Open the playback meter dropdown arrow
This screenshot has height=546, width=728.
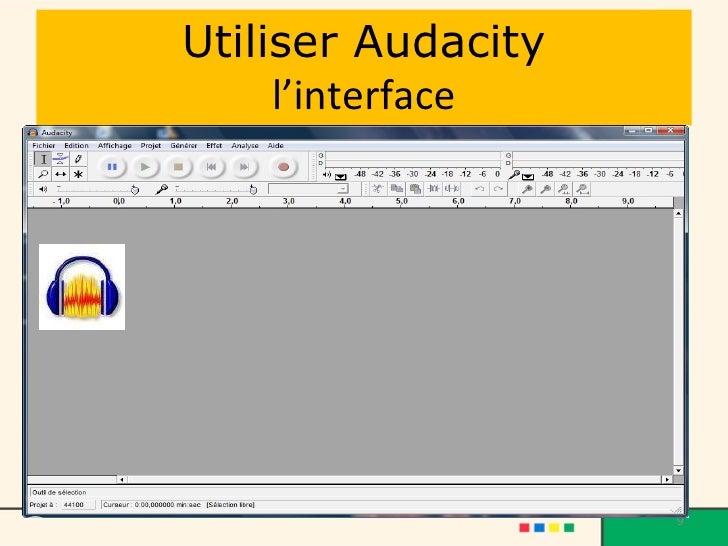point(341,176)
